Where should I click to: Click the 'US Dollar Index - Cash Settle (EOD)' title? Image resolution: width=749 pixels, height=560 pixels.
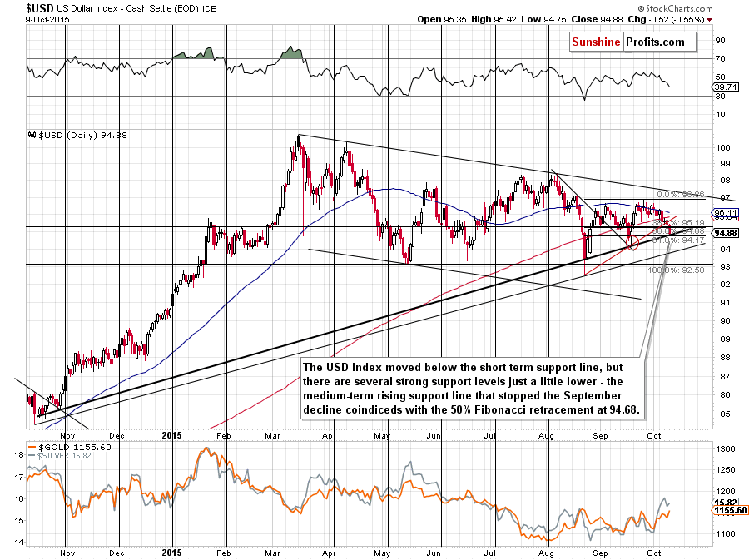pos(127,8)
